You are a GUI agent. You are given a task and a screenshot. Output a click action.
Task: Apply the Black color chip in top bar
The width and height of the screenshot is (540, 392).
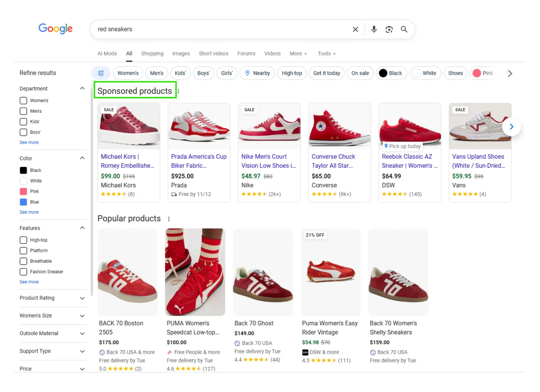(x=391, y=73)
